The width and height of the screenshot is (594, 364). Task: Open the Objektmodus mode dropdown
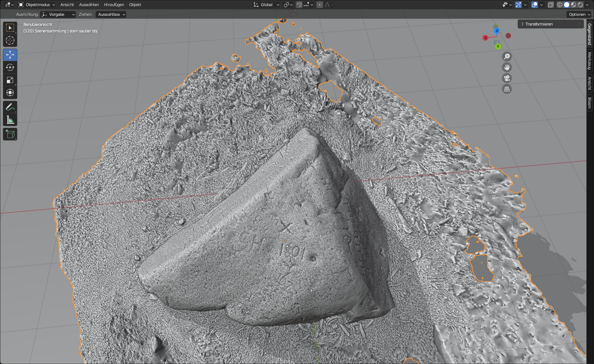pos(37,5)
